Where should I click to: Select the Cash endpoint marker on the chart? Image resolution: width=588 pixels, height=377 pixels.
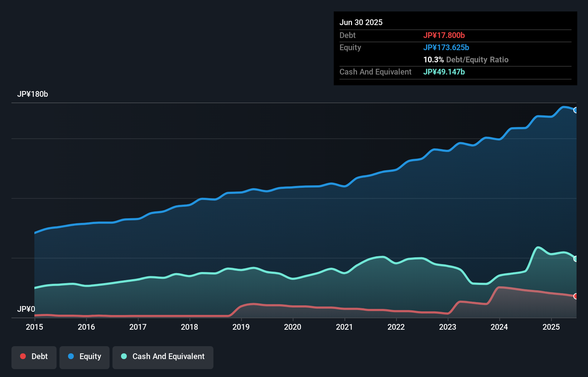[575, 258]
